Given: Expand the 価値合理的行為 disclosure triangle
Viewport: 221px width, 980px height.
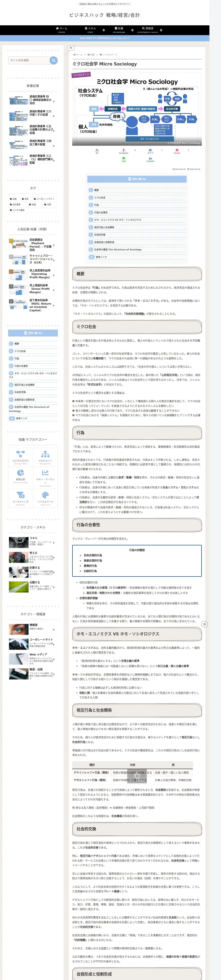Looking at the screenshot, I should point(81,561).
